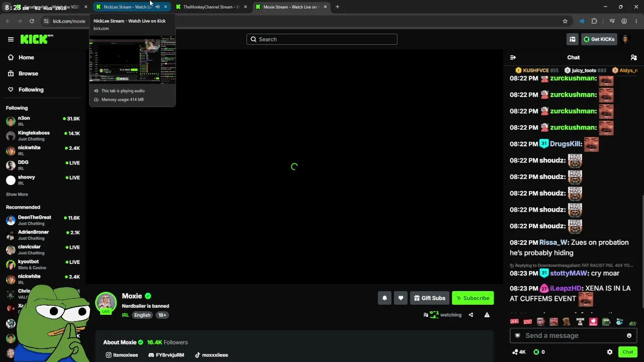Screen dimensions: 644x362
Task: Click the Send a message input
Action: click(574, 335)
